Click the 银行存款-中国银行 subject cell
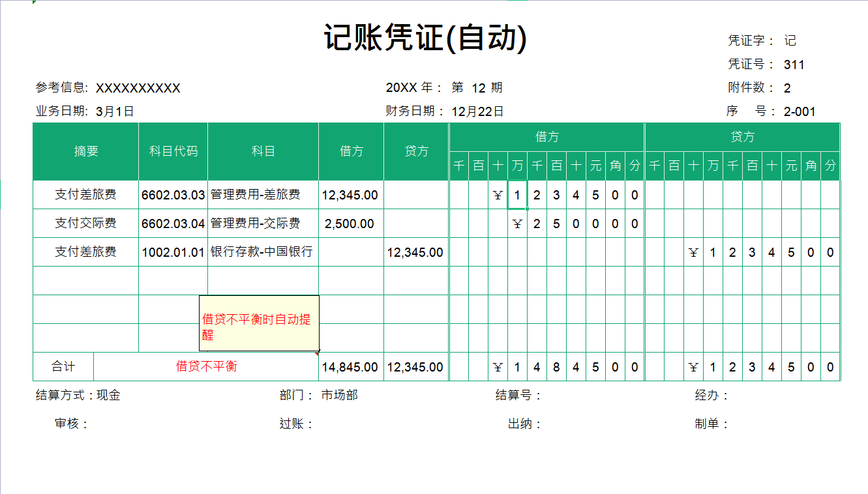This screenshot has width=868, height=494. [262, 252]
